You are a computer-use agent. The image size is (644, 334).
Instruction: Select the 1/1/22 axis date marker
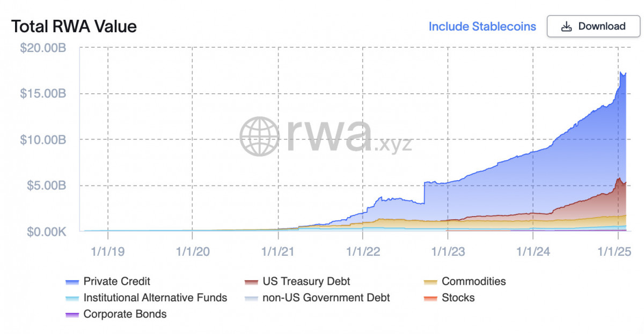tap(363, 250)
